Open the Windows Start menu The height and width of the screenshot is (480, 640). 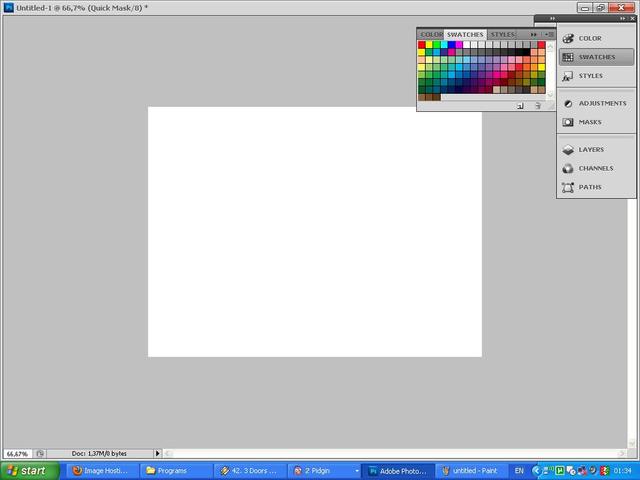27,470
